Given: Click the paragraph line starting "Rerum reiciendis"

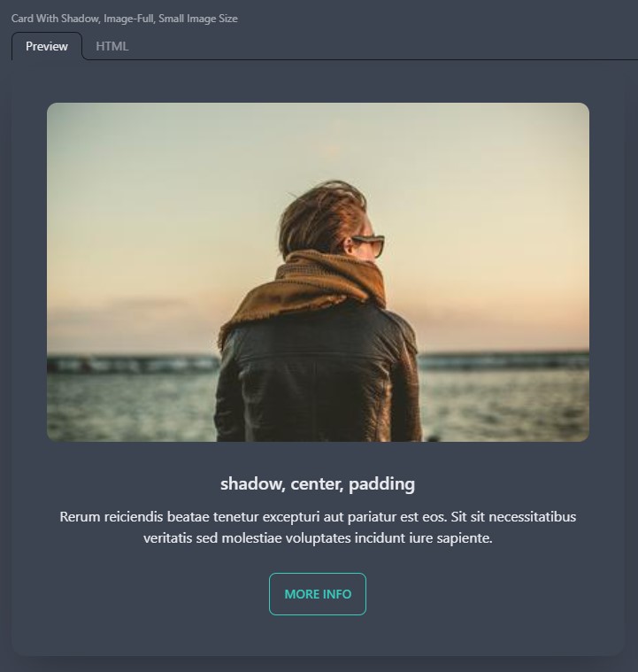Looking at the screenshot, I should (x=318, y=517).
